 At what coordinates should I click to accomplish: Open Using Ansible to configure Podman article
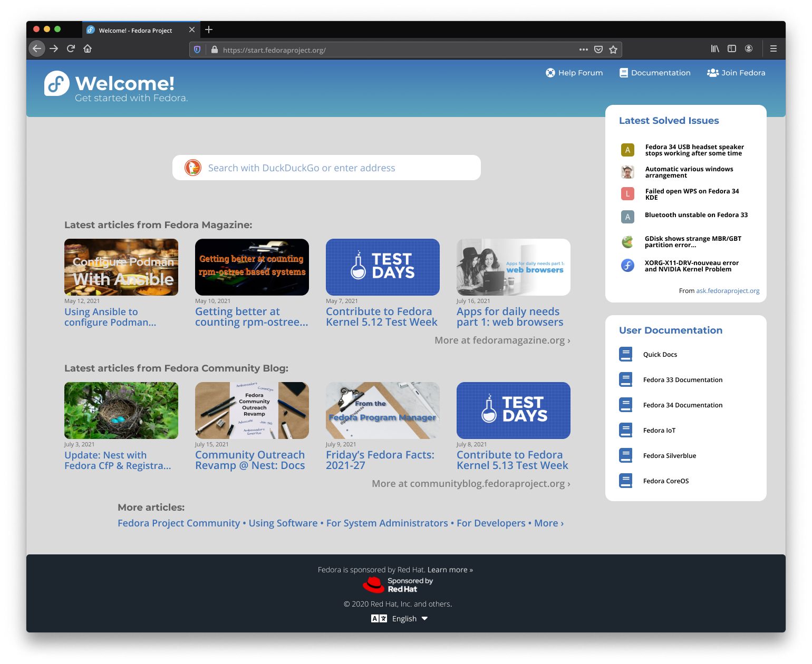[x=110, y=317]
